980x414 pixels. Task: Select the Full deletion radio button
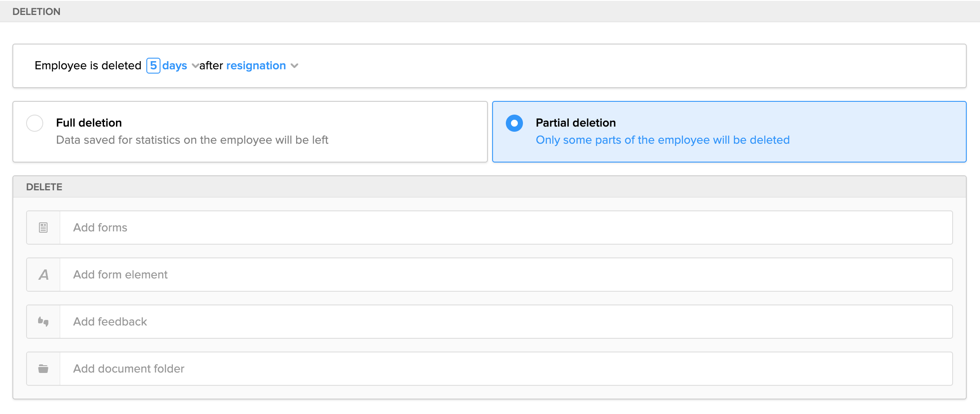(35, 123)
